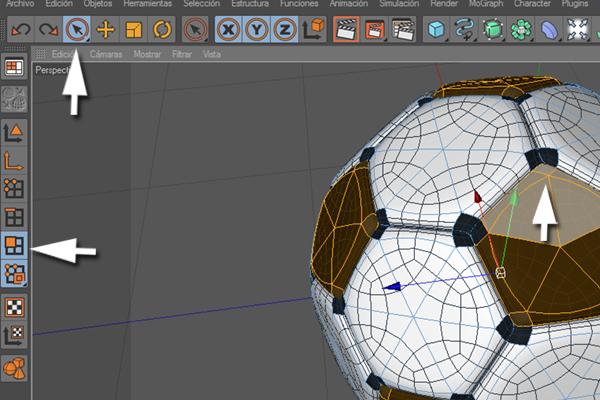Click the greyed Make Editable icon

[14, 99]
